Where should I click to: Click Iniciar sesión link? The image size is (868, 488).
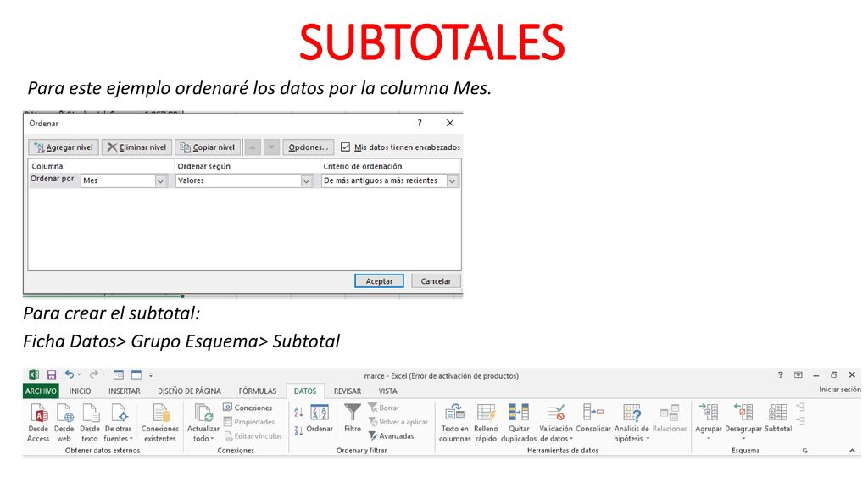[x=840, y=390]
